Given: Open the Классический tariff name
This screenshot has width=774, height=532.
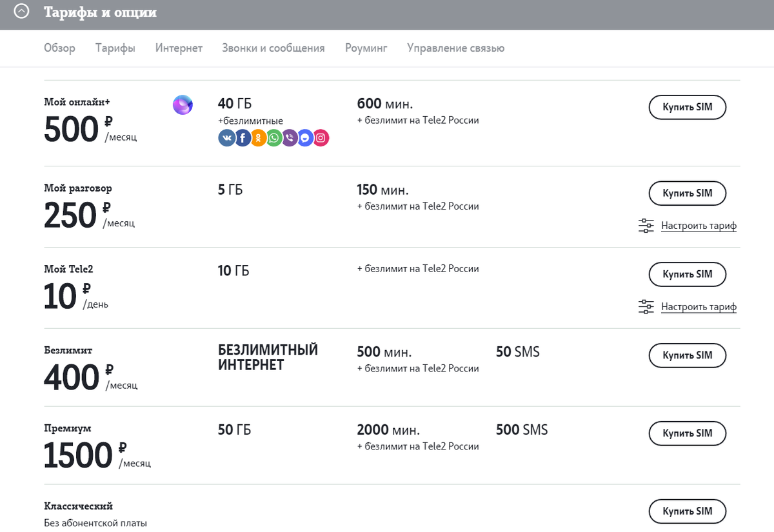Looking at the screenshot, I should click(x=79, y=506).
